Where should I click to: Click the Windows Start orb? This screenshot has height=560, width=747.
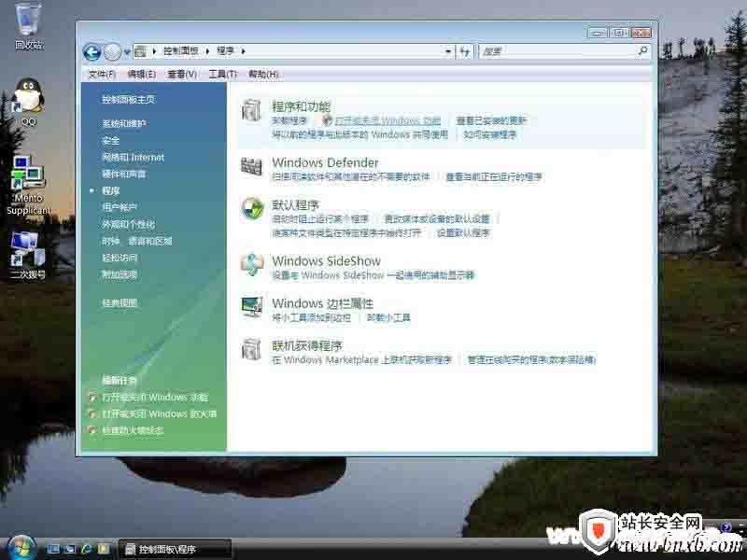click(21, 546)
